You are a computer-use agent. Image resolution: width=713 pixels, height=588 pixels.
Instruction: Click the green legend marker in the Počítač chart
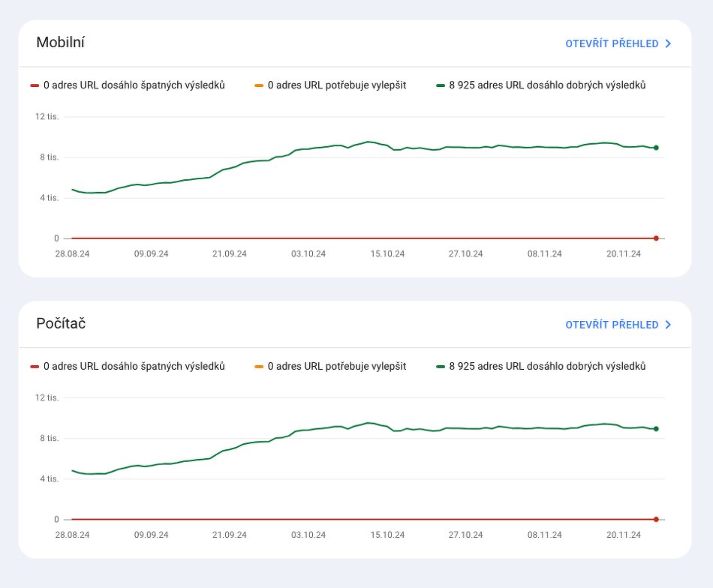[x=441, y=367]
